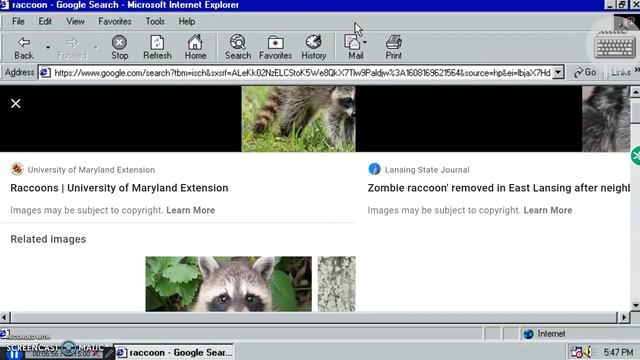This screenshot has width=640, height=360.
Task: Open the Tools menu
Action: click(155, 21)
